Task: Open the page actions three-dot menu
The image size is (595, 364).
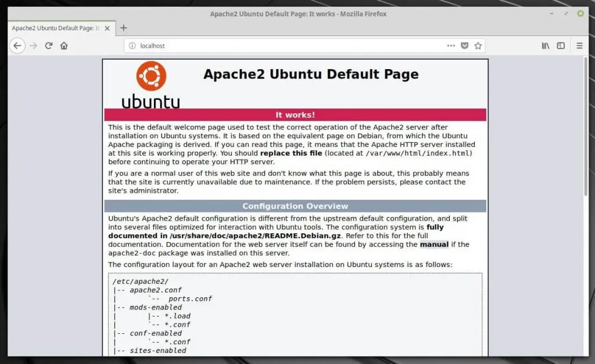Action: [x=451, y=45]
